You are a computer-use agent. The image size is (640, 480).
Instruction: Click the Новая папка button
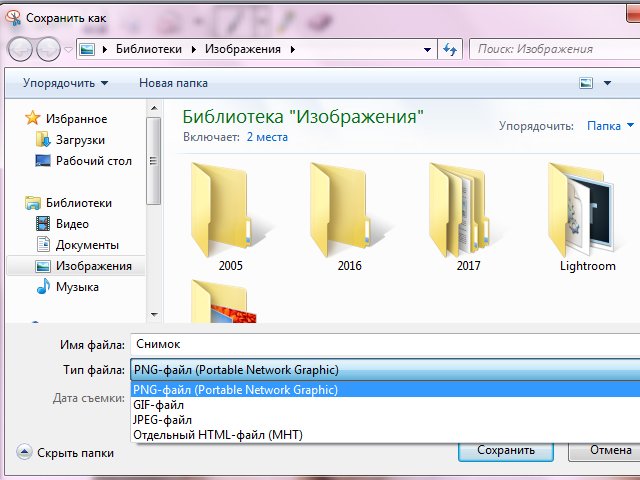click(173, 83)
